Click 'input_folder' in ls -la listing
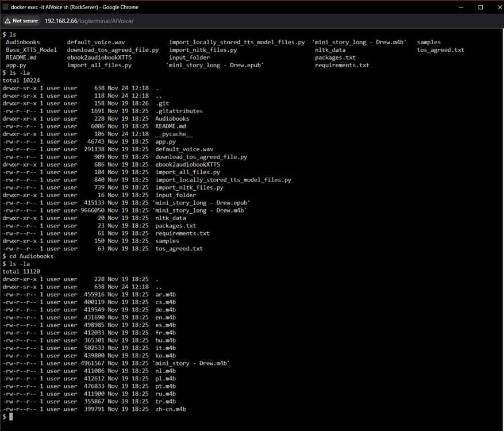This screenshot has width=504, height=431. pyautogui.click(x=176, y=195)
